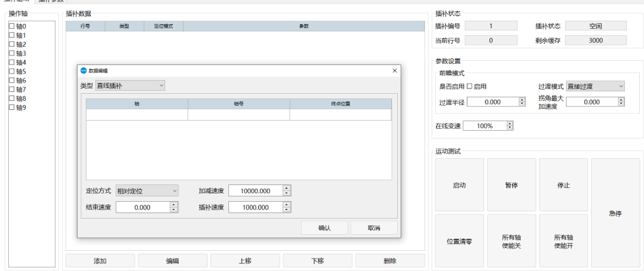Enable the 前瞻模式 启用 checkbox
Viewport: 644px width, 271px height.
[x=470, y=87]
